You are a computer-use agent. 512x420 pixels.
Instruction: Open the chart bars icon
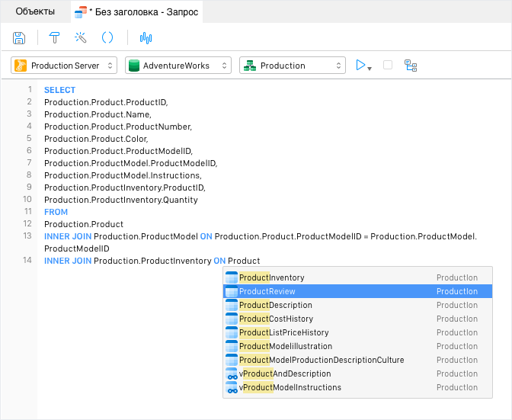[x=146, y=38]
